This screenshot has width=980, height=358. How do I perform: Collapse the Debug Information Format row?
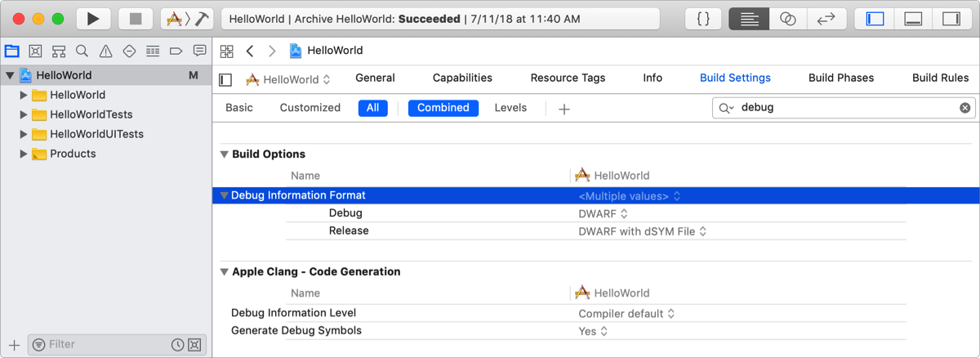pos(225,196)
